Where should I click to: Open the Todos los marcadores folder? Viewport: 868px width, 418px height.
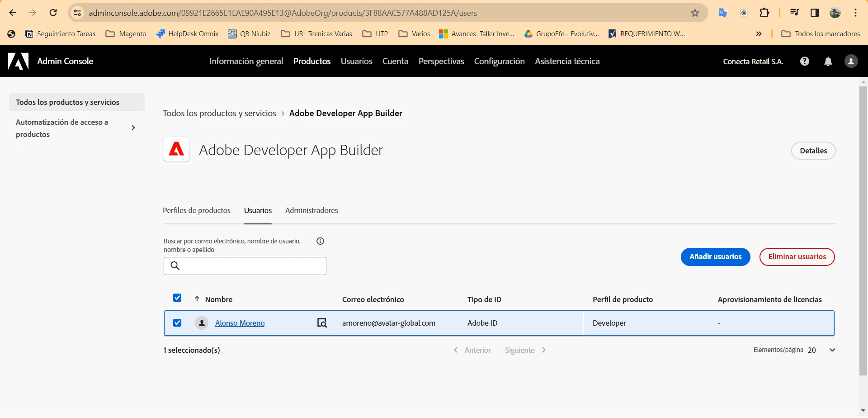tap(821, 34)
